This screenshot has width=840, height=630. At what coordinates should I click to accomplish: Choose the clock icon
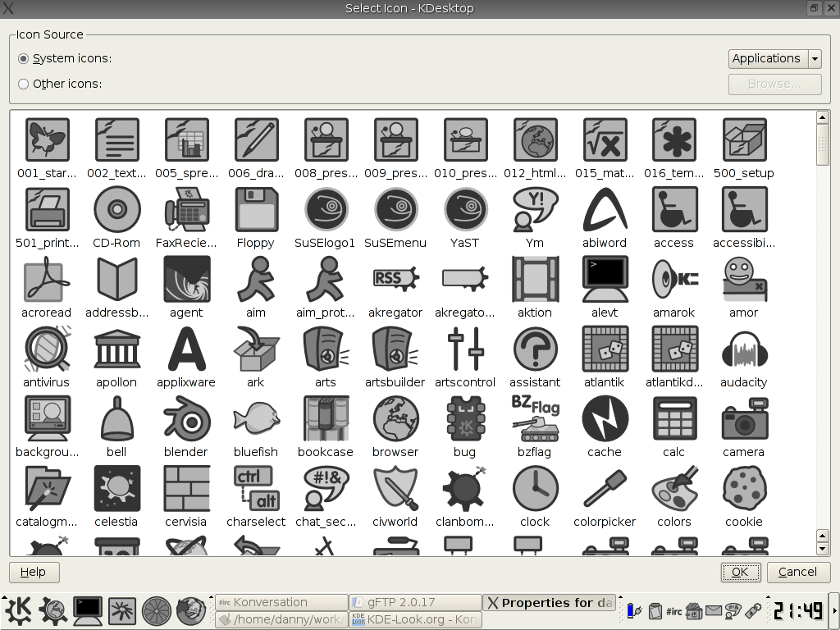click(535, 489)
